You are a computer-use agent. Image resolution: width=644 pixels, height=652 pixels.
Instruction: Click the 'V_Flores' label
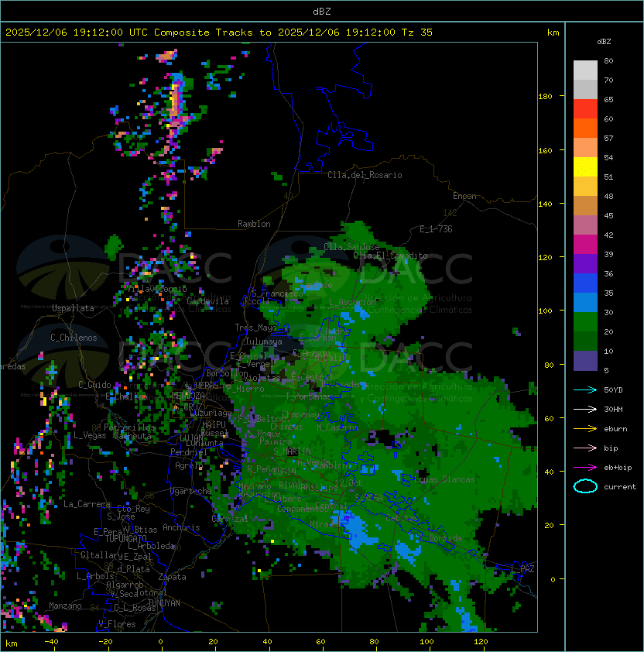[117, 624]
